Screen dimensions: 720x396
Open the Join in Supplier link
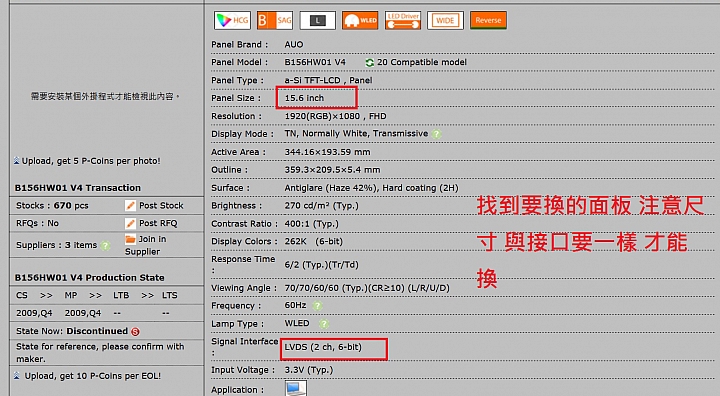pos(146,245)
